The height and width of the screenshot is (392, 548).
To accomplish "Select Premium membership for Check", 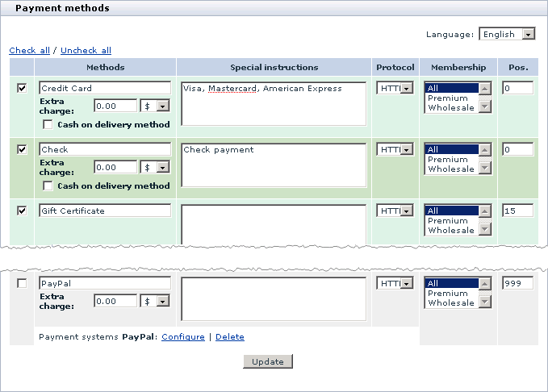I will pos(451,159).
